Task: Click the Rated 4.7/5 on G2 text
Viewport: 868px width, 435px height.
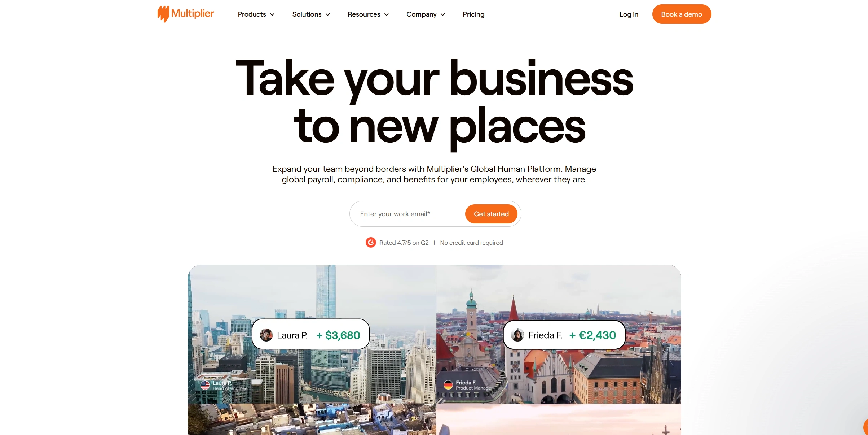Action: pyautogui.click(x=404, y=243)
